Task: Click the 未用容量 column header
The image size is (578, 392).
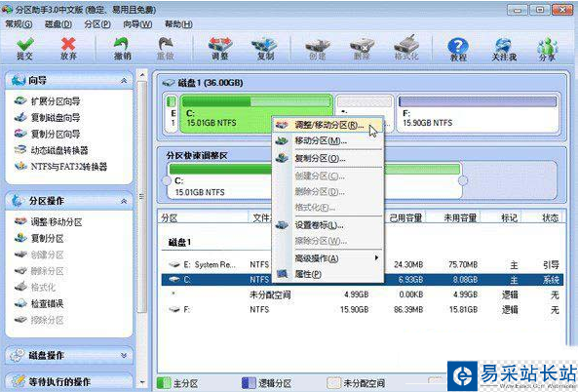Action: click(x=460, y=218)
